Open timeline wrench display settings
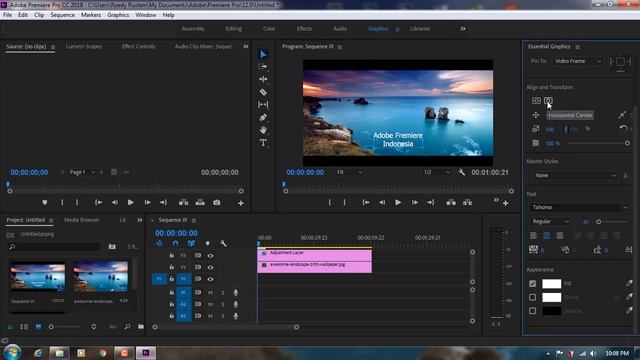Image resolution: width=640 pixels, height=360 pixels. click(223, 244)
